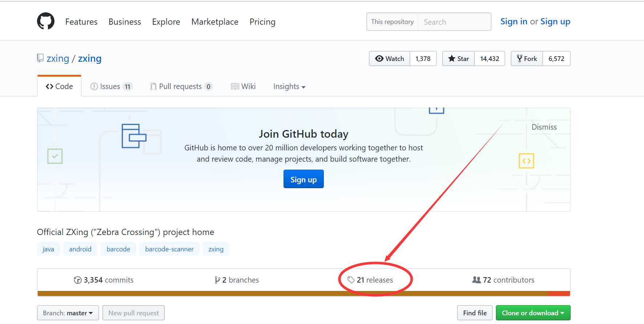Select the barcode topic tag
Image resolution: width=644 pixels, height=324 pixels.
(x=118, y=249)
